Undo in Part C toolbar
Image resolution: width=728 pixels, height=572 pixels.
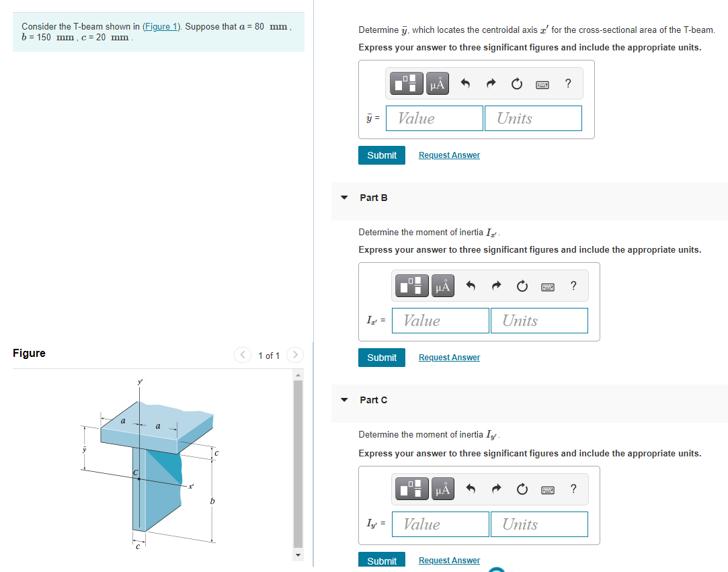pyautogui.click(x=471, y=489)
